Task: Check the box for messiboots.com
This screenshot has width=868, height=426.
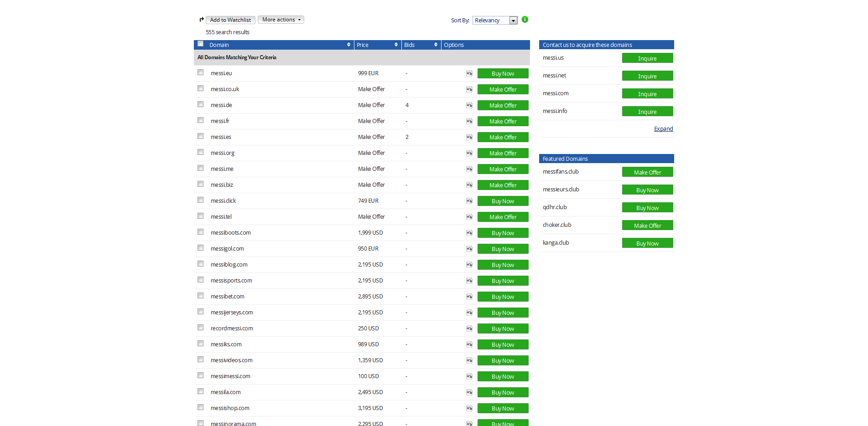Action: (200, 232)
